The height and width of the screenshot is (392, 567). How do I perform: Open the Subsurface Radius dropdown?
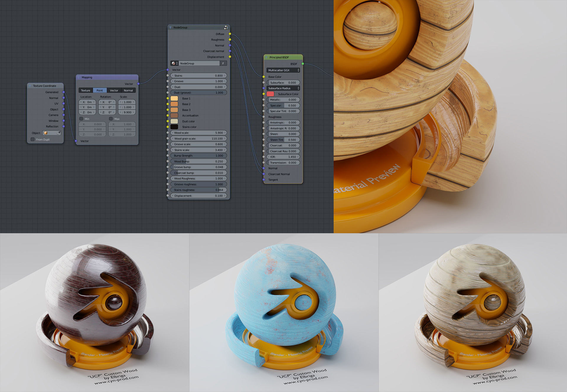point(283,88)
